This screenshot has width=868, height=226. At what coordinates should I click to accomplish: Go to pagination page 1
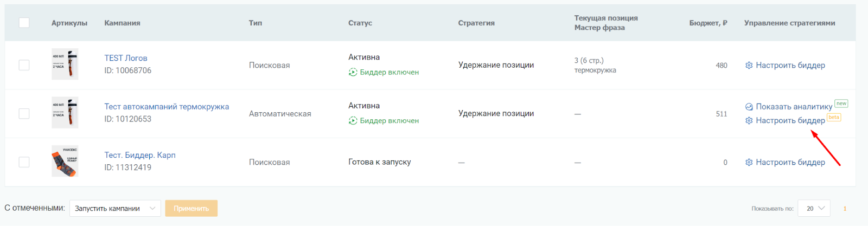point(845,209)
